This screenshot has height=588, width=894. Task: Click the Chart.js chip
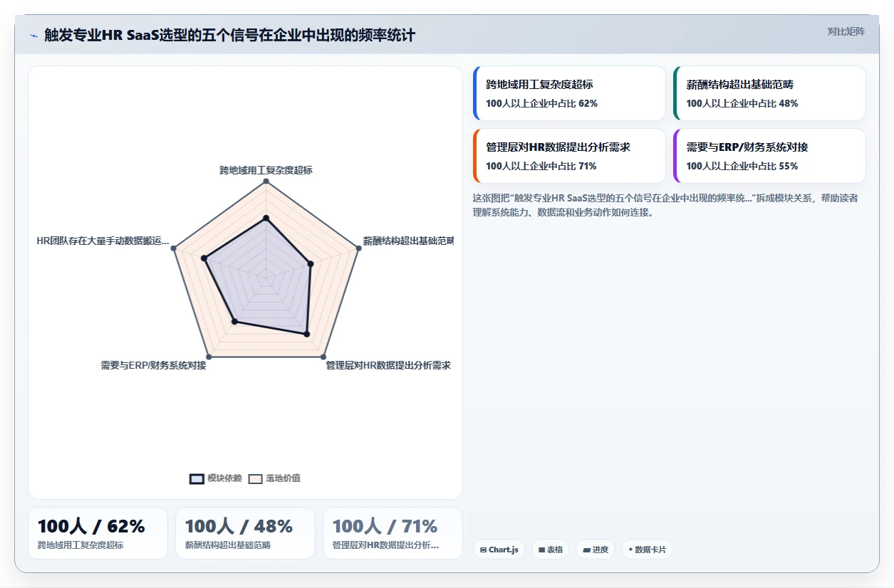pyautogui.click(x=499, y=550)
